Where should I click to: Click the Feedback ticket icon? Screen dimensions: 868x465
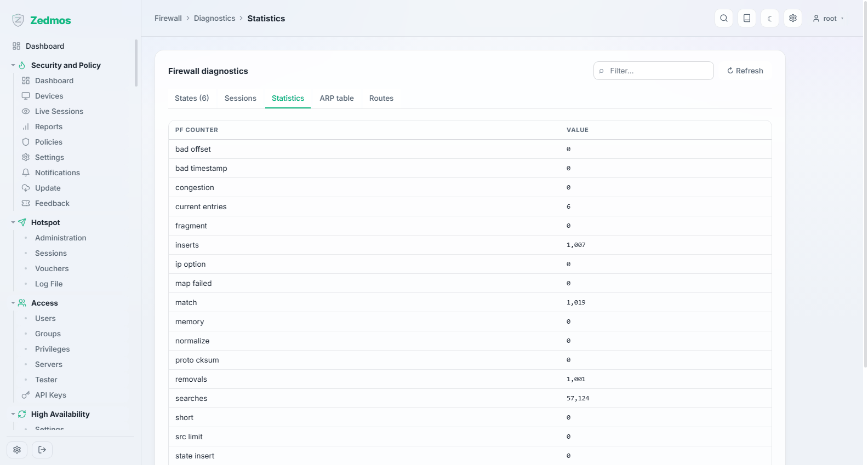coord(26,203)
